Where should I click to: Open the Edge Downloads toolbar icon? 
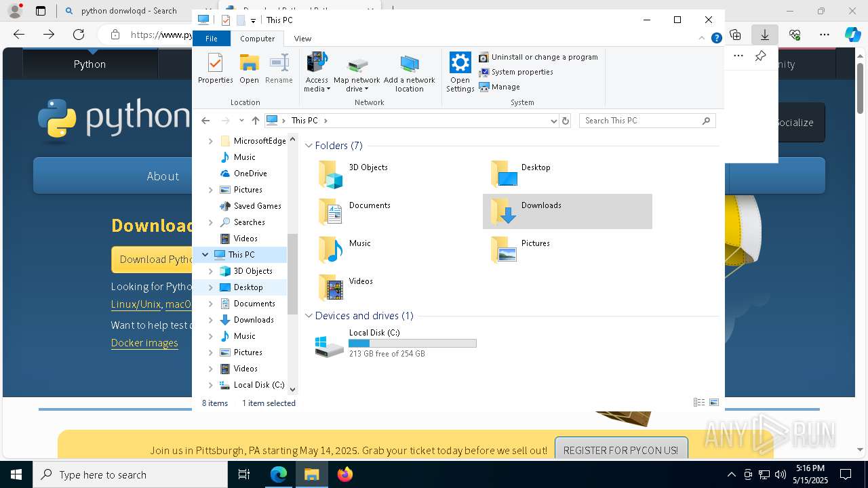765,35
